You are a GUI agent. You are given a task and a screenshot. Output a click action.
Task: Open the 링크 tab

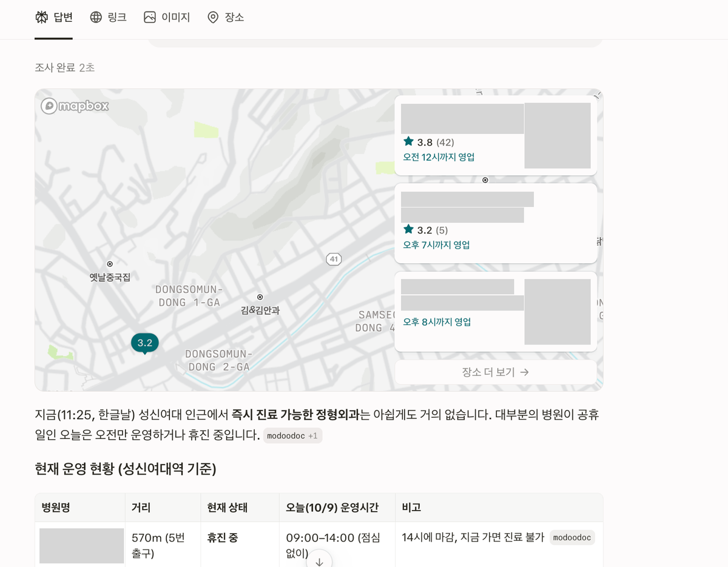[x=108, y=17]
